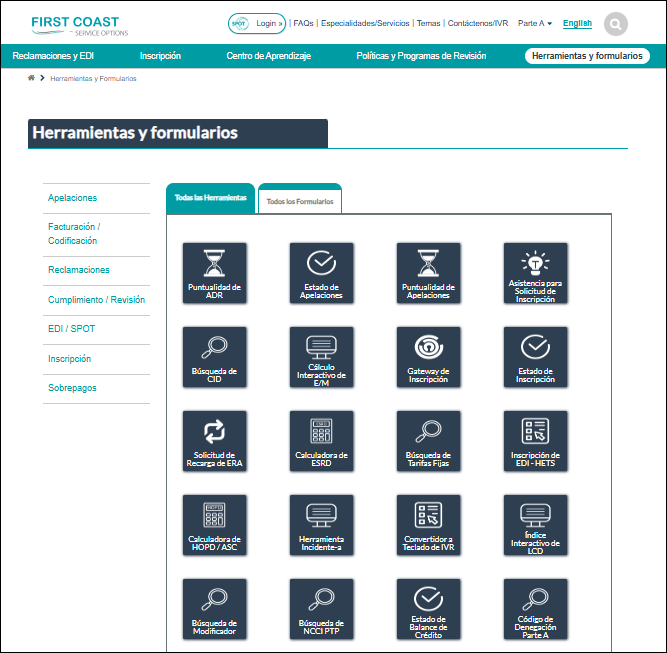Viewport: 667px width, 653px height.
Task: Open the Puntualidad de ADR tool
Action: coord(214,272)
